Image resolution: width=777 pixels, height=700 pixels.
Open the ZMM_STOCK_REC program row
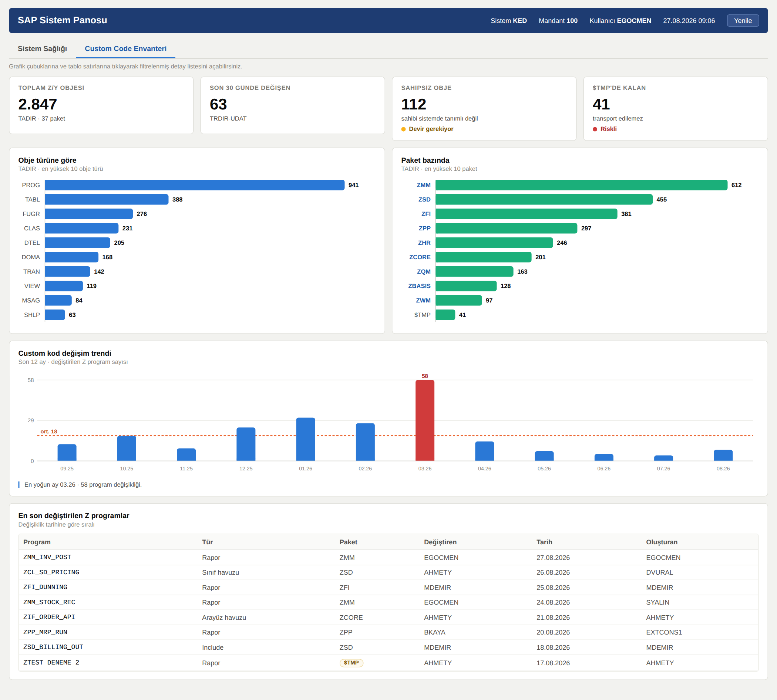tap(388, 603)
